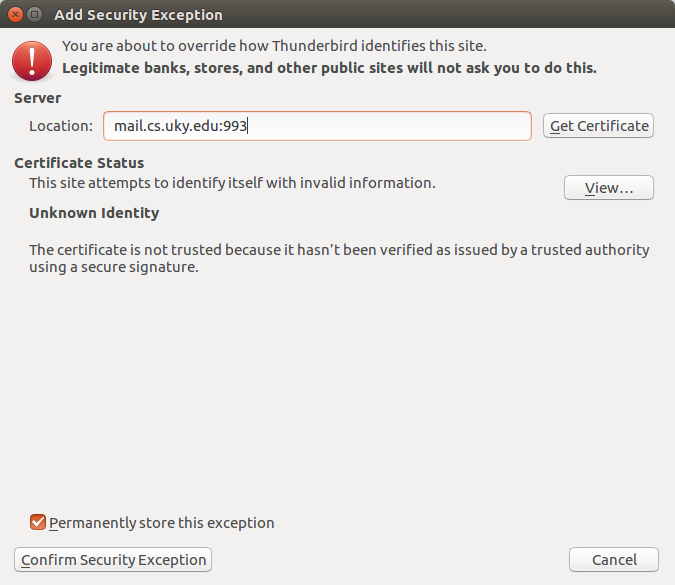Click the window maximize button in title bar
The height and width of the screenshot is (585, 675).
[x=34, y=15]
